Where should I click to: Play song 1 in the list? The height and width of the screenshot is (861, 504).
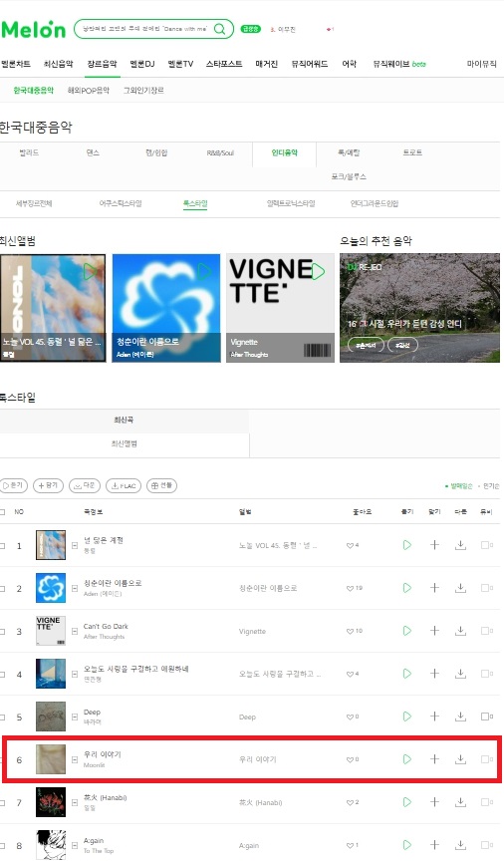point(406,545)
